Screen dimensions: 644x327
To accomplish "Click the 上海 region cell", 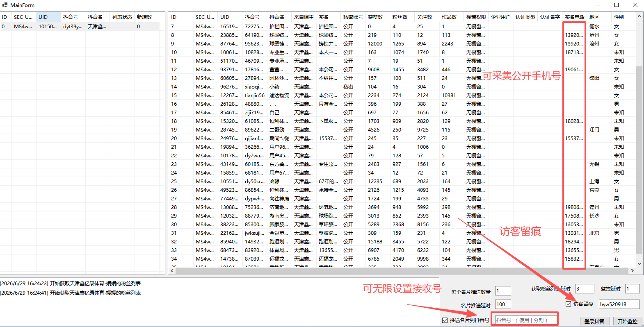I will (599, 181).
